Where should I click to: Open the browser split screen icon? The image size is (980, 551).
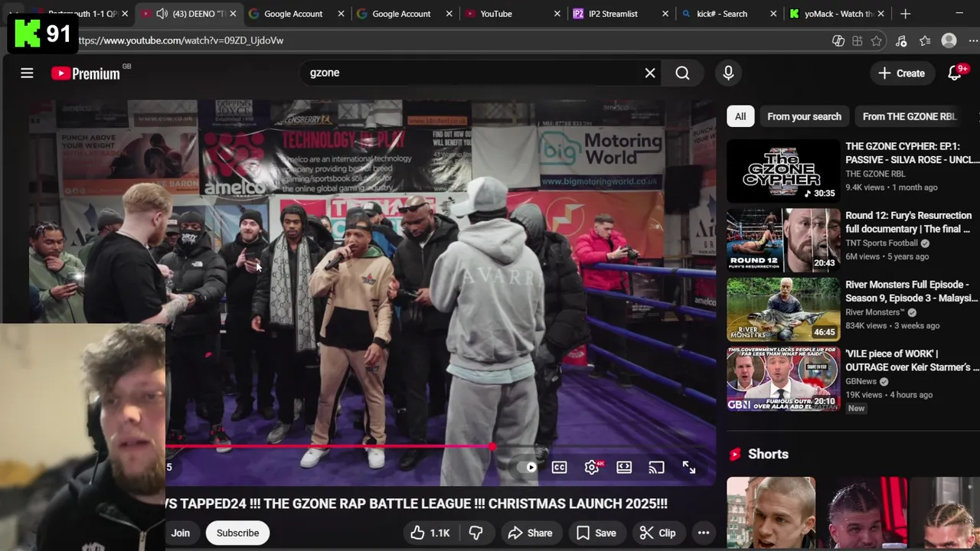pyautogui.click(x=857, y=41)
